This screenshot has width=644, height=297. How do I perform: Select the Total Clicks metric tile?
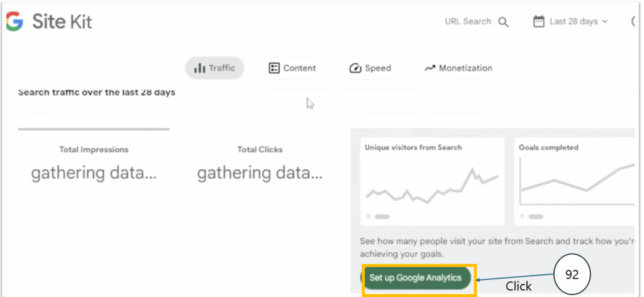coord(260,164)
